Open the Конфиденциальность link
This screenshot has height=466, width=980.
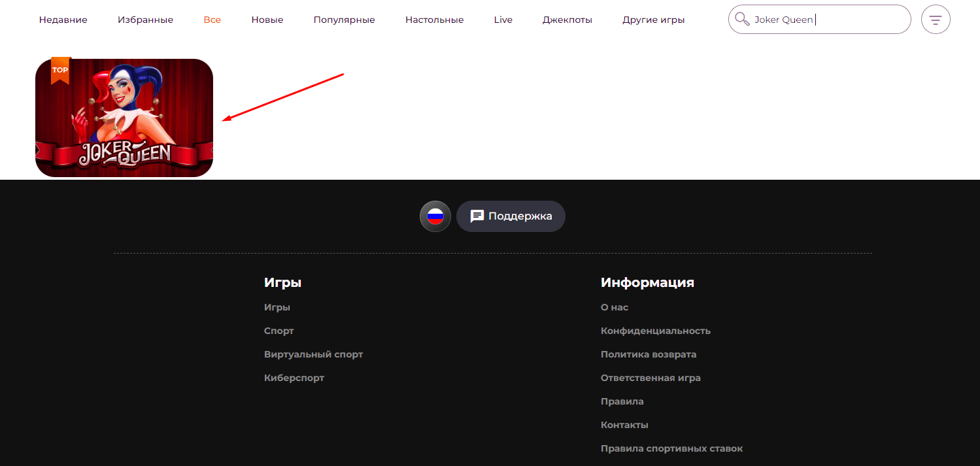[x=656, y=331]
